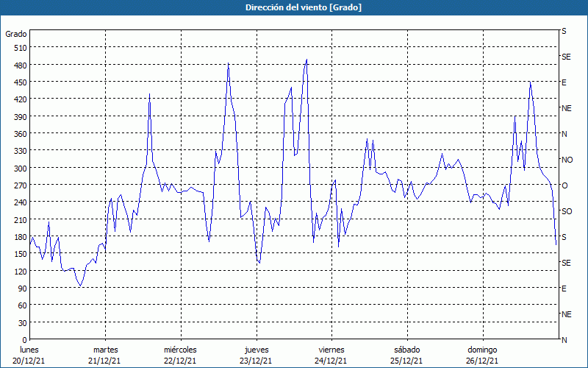Pick the 180 y-axis tick label
The height and width of the screenshot is (368, 588).
(21, 237)
